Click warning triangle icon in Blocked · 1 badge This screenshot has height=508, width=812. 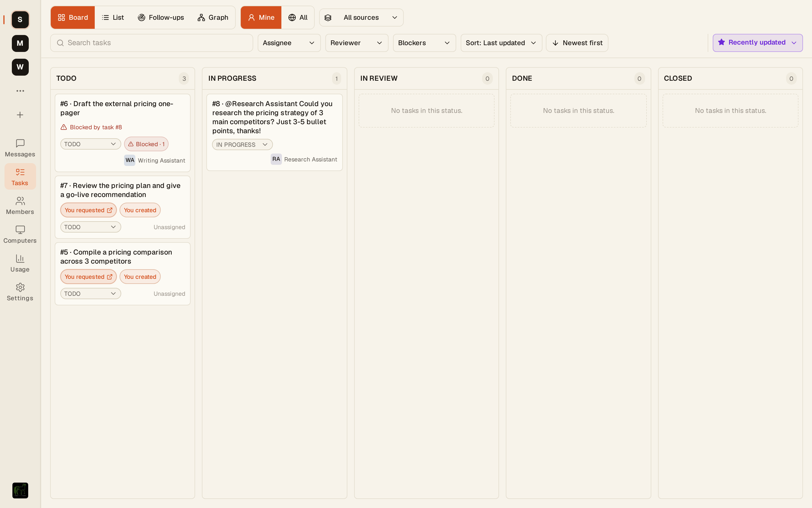point(131,144)
